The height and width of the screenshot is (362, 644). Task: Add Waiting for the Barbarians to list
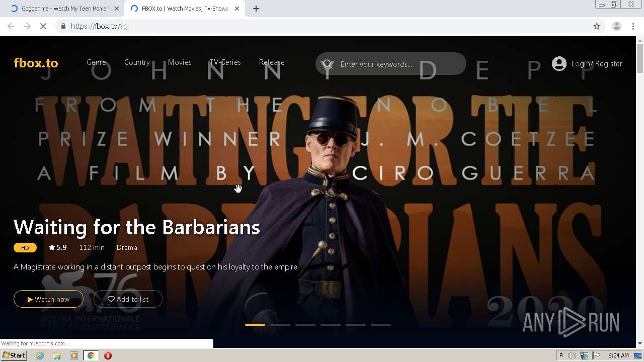tap(128, 299)
